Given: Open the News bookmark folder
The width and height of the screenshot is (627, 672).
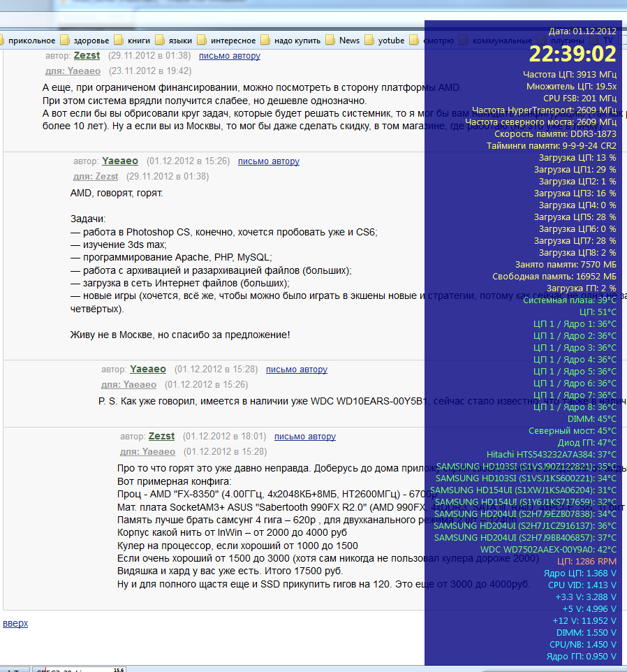Looking at the screenshot, I should 343,41.
